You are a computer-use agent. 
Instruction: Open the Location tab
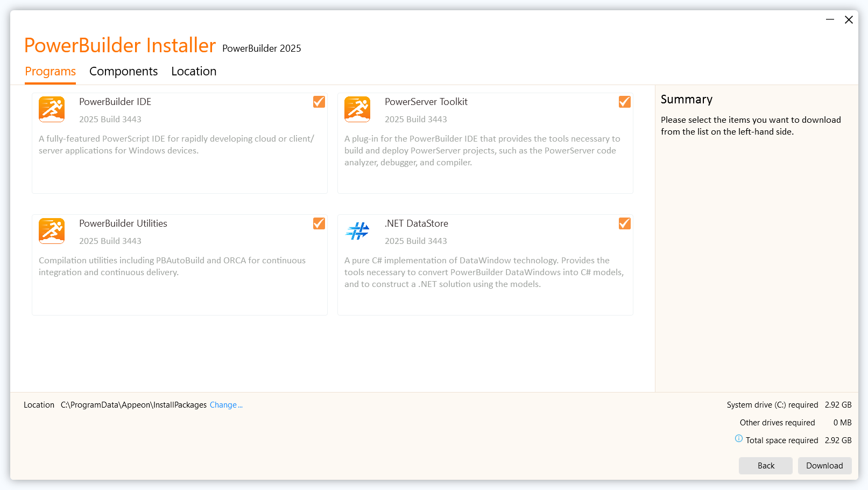point(194,72)
